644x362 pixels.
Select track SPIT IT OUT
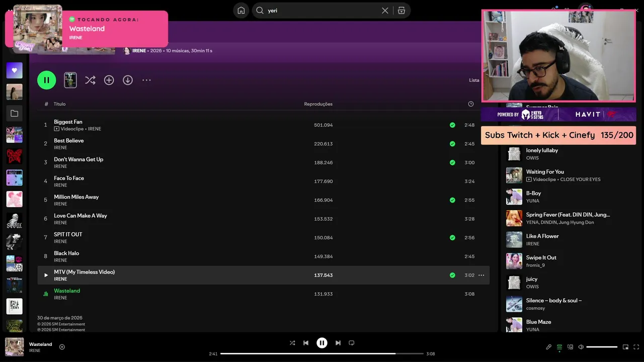[68, 234]
